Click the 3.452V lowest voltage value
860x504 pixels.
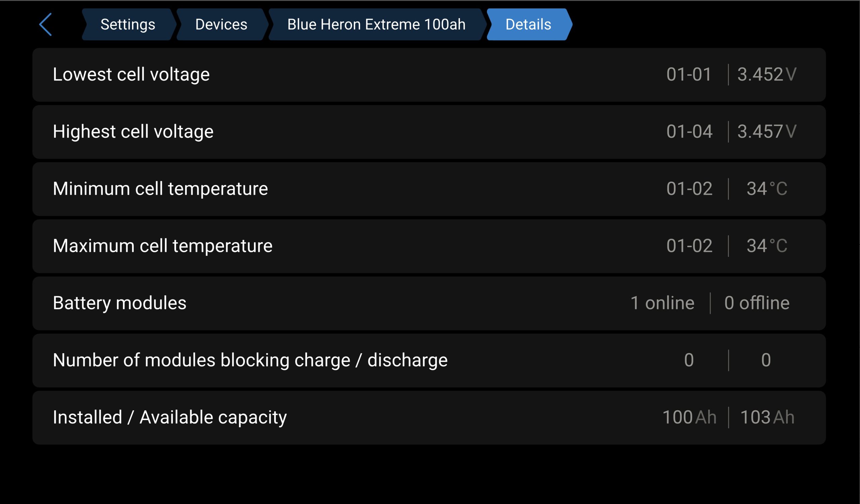click(x=767, y=75)
